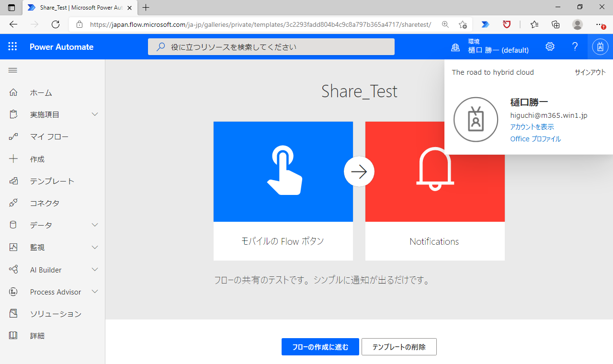Click the site lock icon in address bar
The width and height of the screenshot is (613, 364).
[x=79, y=24]
